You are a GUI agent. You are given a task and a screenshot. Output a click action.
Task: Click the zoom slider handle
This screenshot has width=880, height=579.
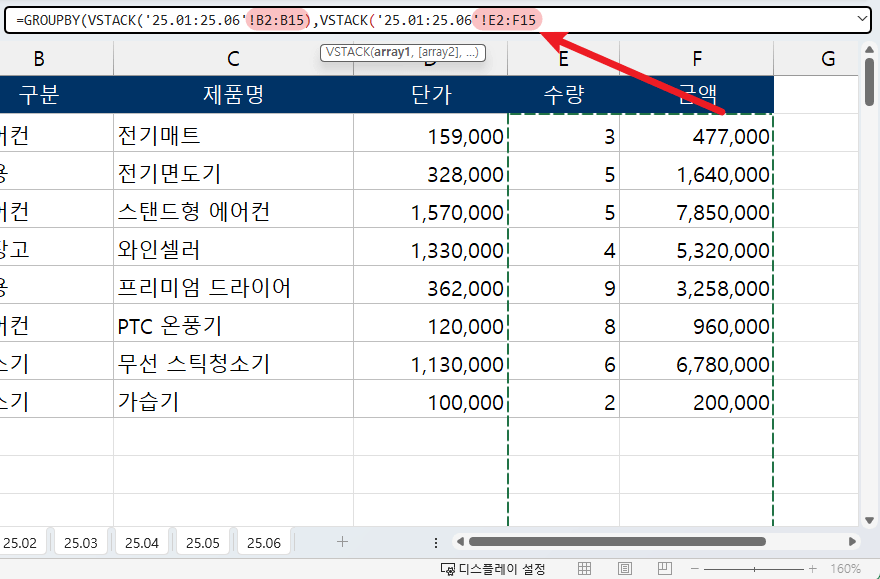pos(754,569)
